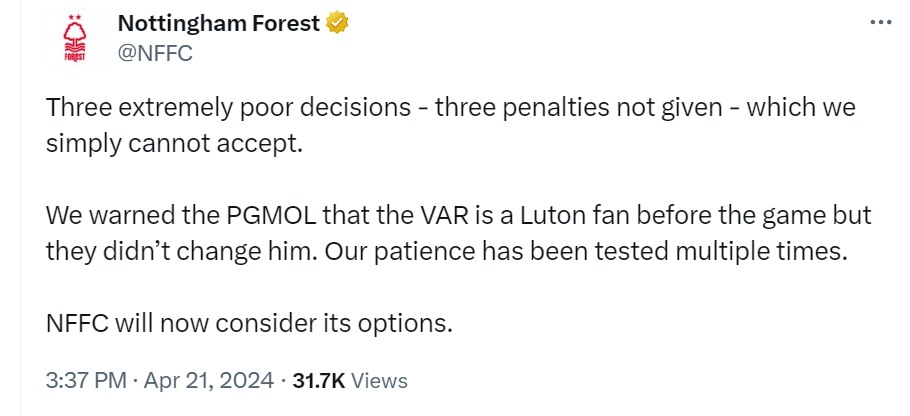Image resolution: width=910 pixels, height=416 pixels.
Task: Click the Apr 21, 2024 date
Action: (208, 380)
